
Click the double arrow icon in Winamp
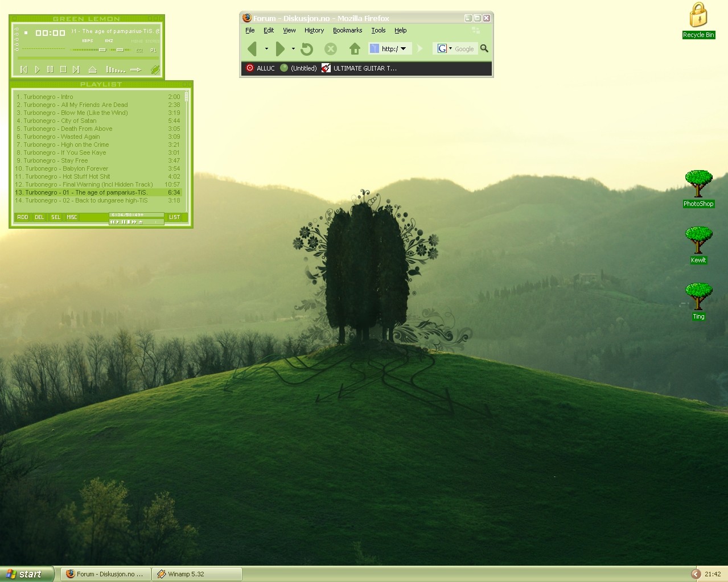[135, 69]
